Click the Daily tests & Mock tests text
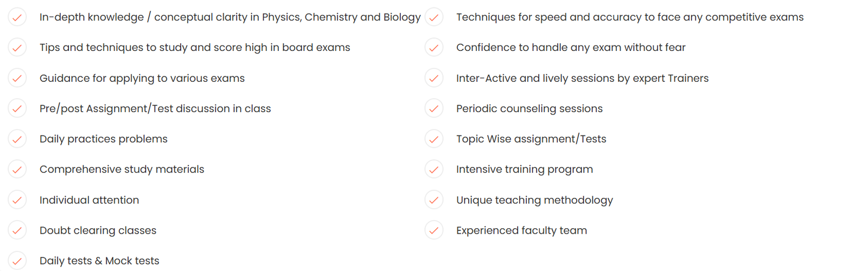The width and height of the screenshot is (868, 271). pos(99,261)
